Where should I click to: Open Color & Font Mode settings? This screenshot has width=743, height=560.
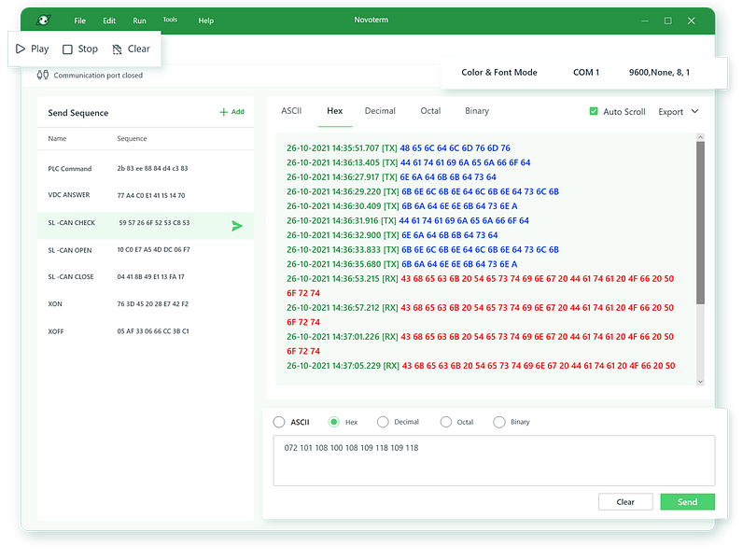tap(499, 73)
